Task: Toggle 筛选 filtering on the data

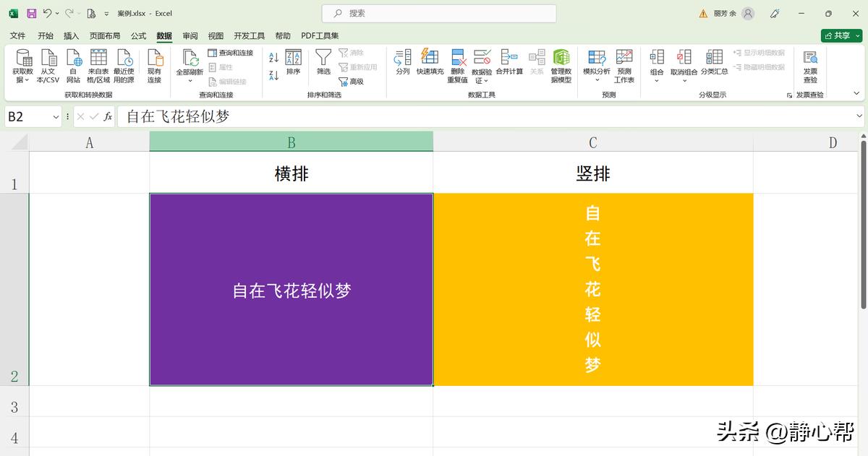Action: click(x=323, y=65)
